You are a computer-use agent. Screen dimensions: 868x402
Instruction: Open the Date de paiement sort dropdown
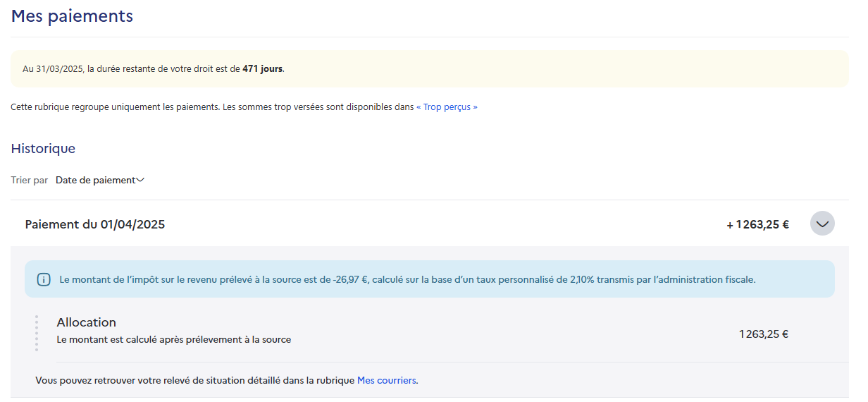click(100, 181)
